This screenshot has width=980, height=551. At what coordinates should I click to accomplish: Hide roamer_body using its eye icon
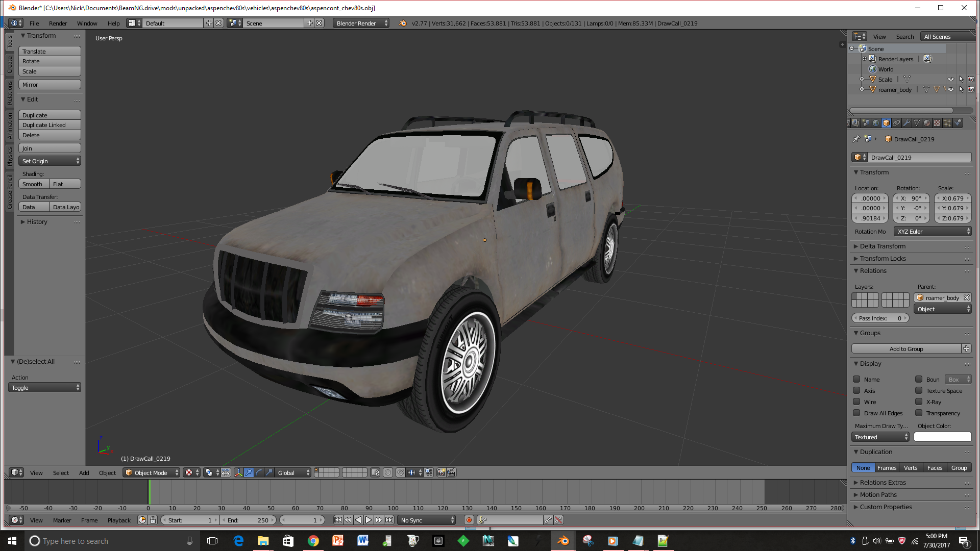click(951, 89)
